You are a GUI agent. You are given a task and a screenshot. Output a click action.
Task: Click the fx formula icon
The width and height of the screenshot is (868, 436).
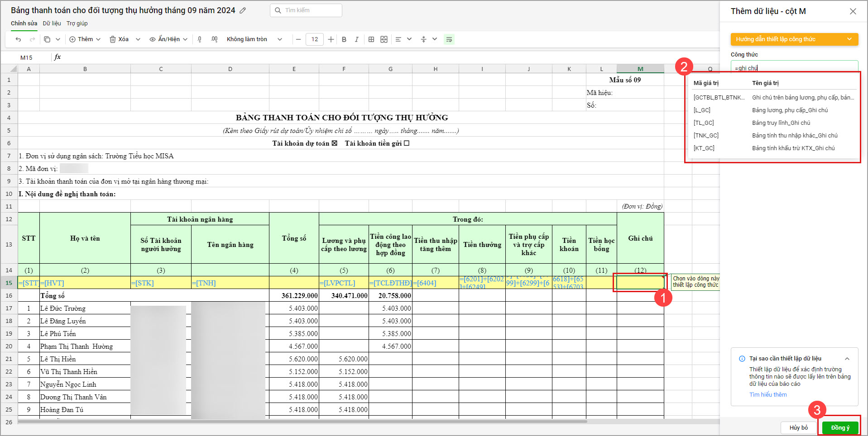[58, 57]
